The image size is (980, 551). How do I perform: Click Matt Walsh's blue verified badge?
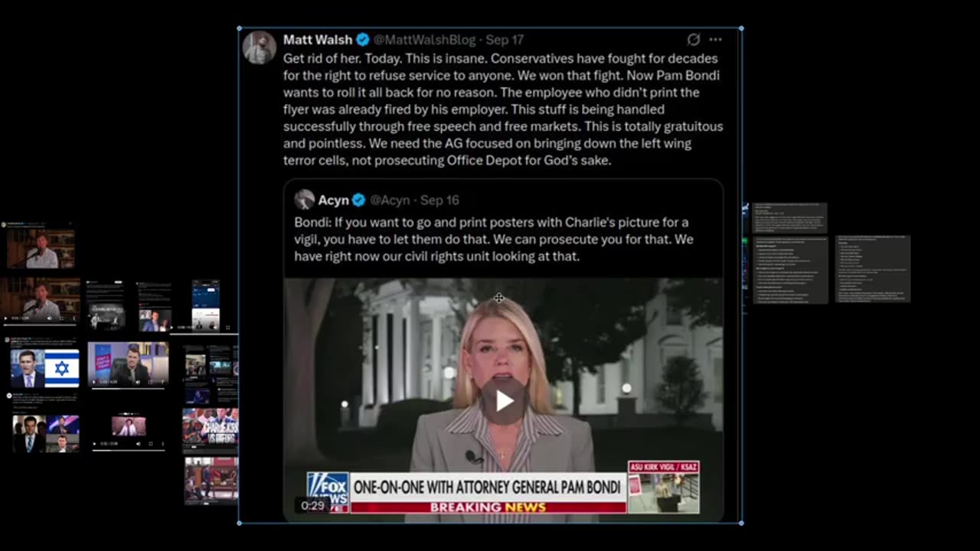click(x=363, y=40)
